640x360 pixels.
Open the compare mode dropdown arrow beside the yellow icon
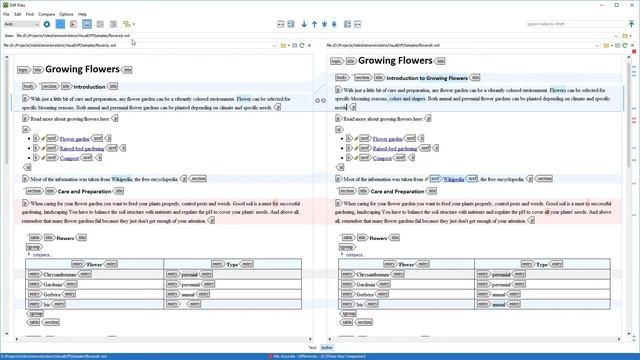tap(134, 24)
